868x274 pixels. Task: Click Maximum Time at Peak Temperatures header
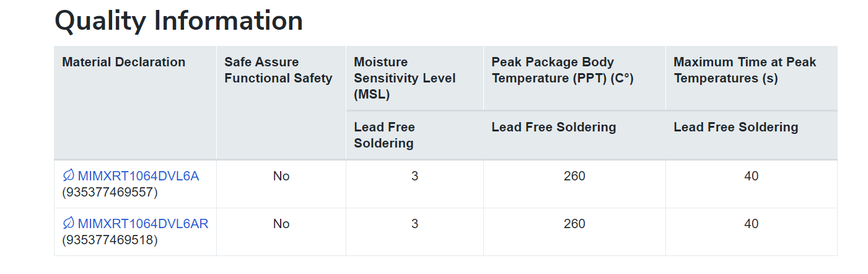745,70
